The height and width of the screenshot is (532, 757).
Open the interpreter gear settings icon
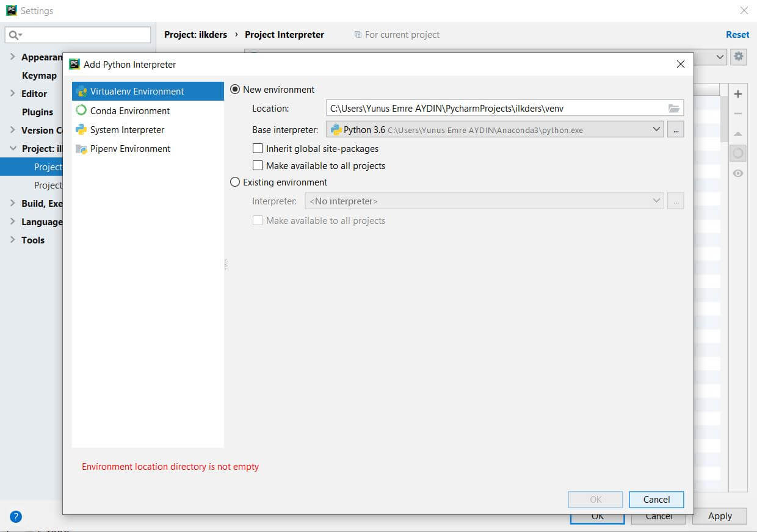[739, 57]
